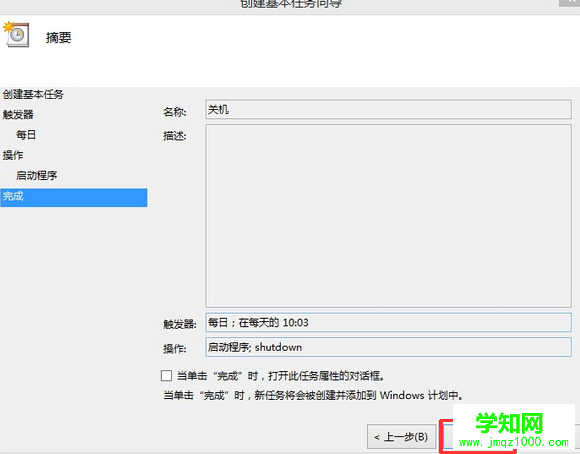Select the 触发器 step in sidebar
This screenshot has height=454, width=580.
[18, 114]
